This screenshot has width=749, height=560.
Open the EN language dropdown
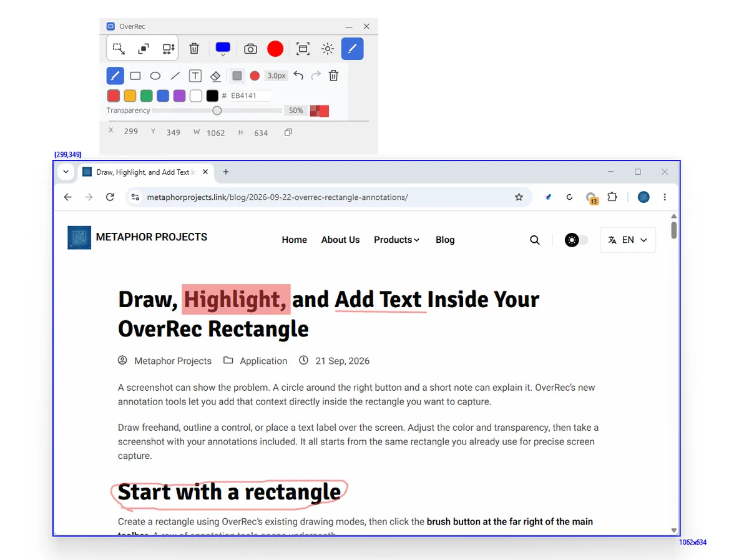pos(628,240)
